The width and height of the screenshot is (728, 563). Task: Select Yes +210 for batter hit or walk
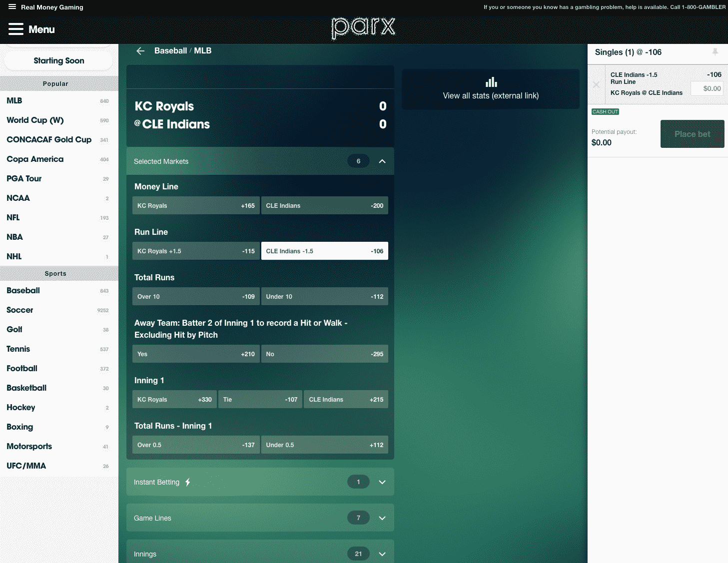196,354
